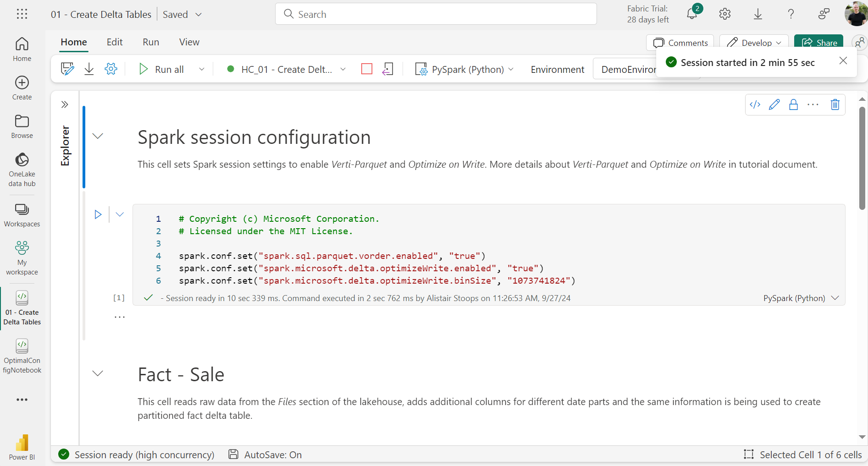Collapse the Fact - Sale section

click(x=98, y=373)
